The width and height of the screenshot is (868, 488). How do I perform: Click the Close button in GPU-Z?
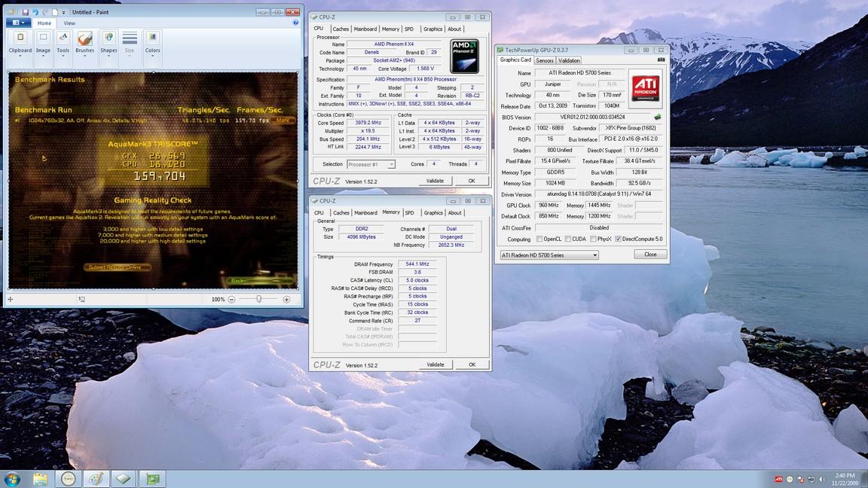[650, 255]
